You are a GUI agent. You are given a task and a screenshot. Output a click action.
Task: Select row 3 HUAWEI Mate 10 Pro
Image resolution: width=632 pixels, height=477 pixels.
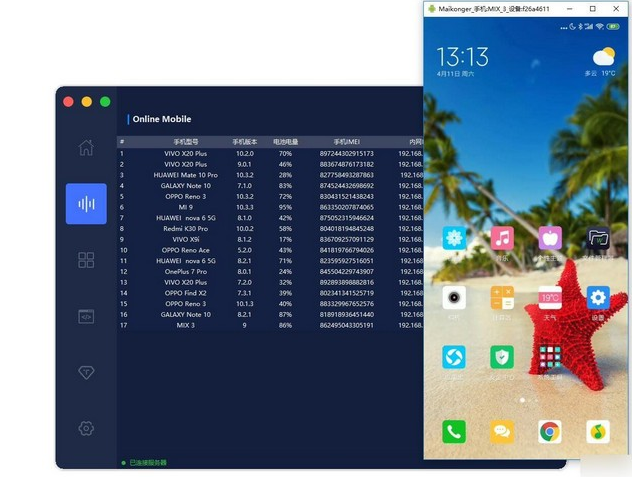(270, 175)
